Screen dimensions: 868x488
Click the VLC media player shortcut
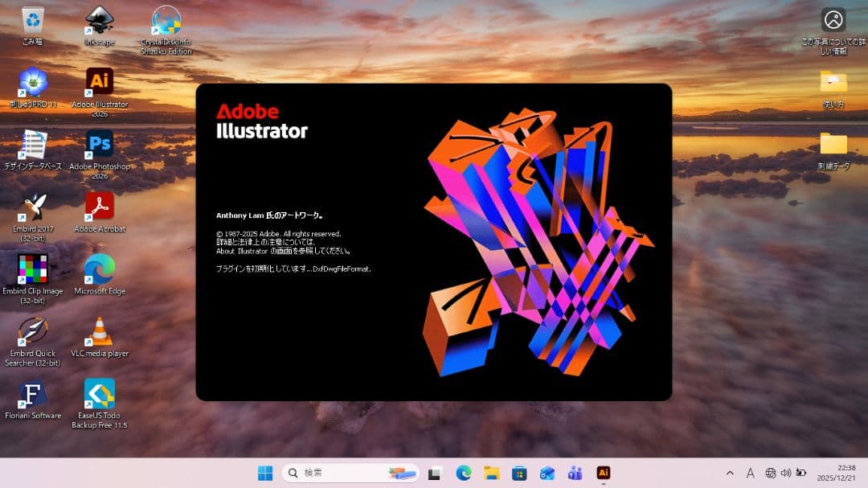pyautogui.click(x=100, y=331)
